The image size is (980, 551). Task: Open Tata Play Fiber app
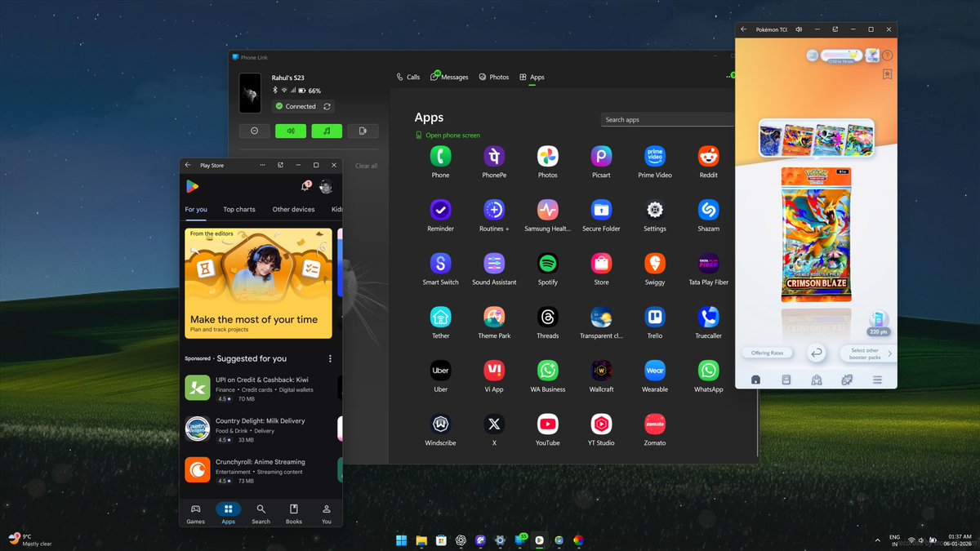coord(708,263)
